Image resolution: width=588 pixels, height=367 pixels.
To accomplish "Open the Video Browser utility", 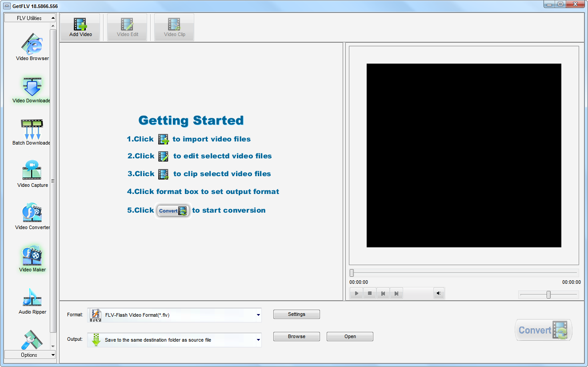I will 32,47.
